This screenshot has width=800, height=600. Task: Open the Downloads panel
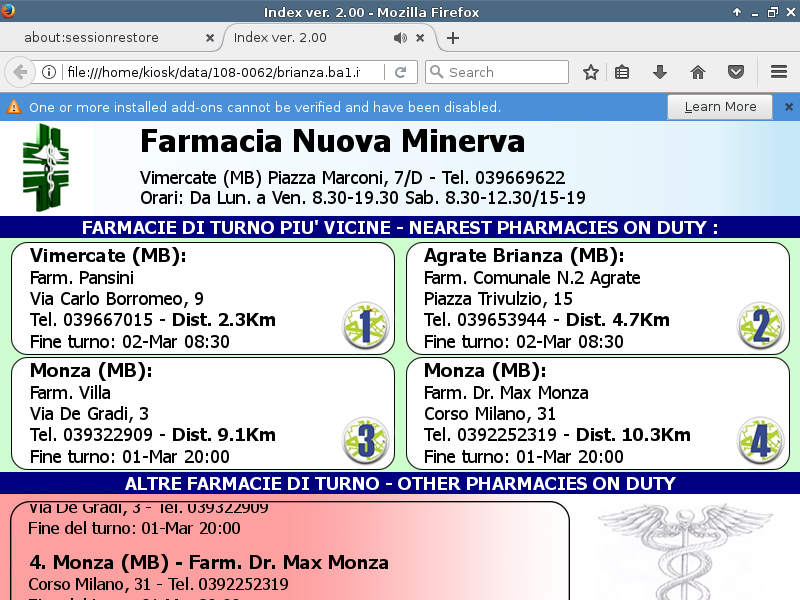click(660, 72)
